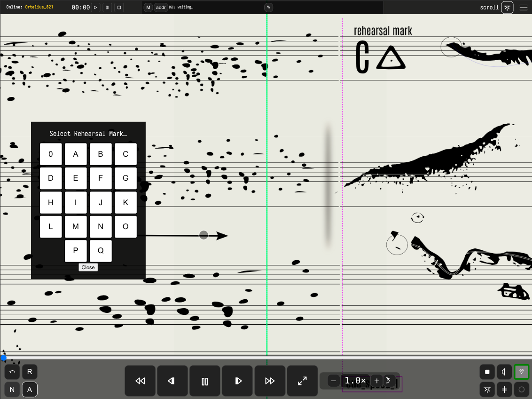Image resolution: width=532 pixels, height=399 pixels.
Task: Close the Select Rehearsal Mark dialog
Action: (x=88, y=267)
